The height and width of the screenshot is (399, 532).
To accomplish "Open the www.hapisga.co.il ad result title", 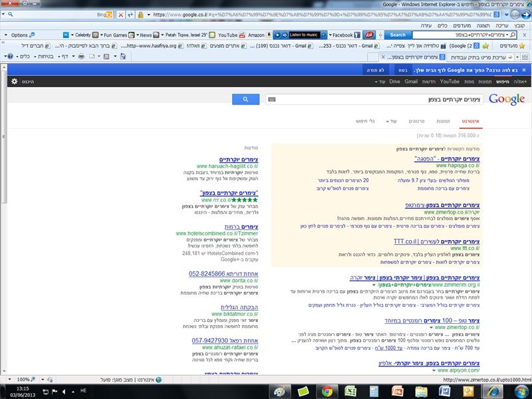I will point(447,158).
